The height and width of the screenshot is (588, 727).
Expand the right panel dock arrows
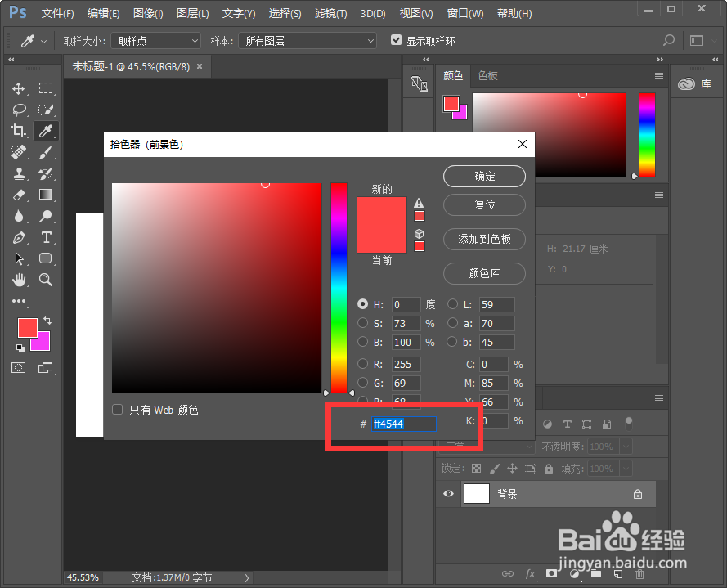pos(660,60)
